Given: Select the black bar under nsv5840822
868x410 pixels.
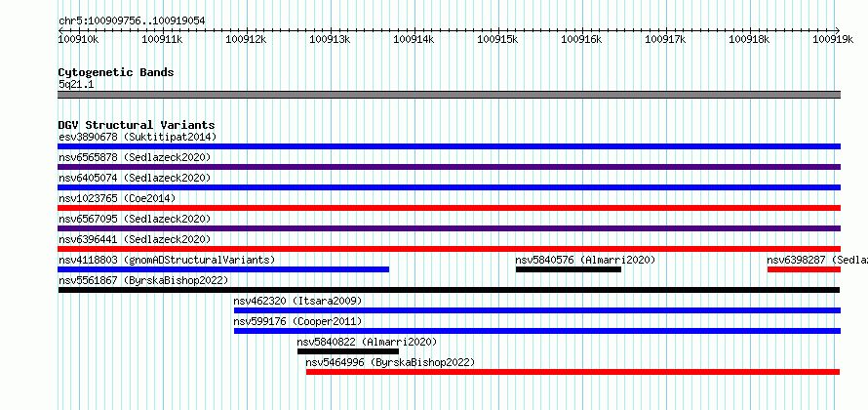Looking at the screenshot, I should click(348, 351).
